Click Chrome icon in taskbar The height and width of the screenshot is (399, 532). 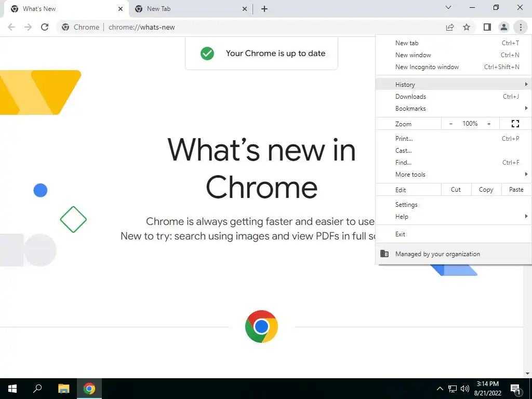89,389
